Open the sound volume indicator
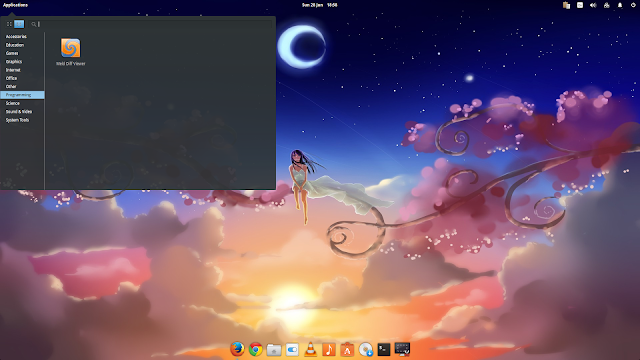 click(x=593, y=5)
